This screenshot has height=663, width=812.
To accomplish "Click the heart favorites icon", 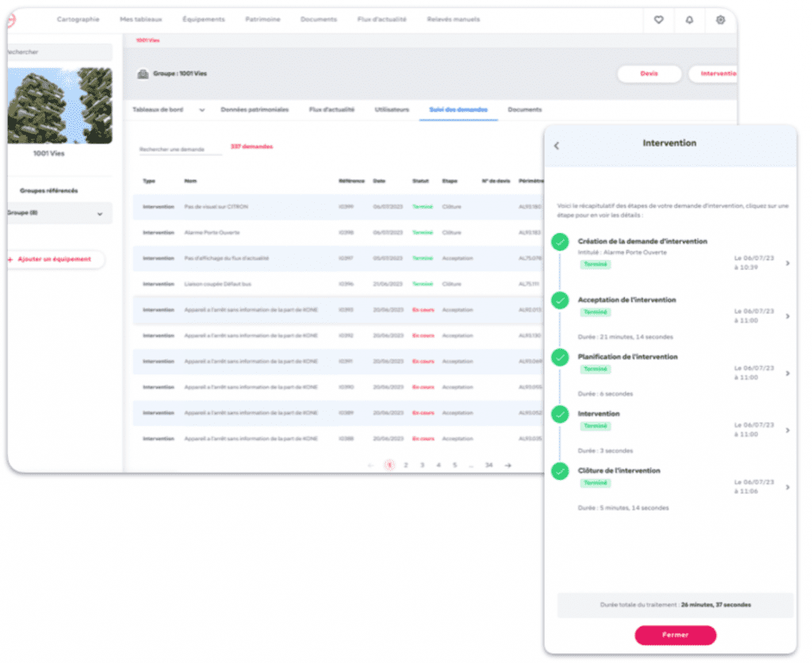I will (658, 20).
